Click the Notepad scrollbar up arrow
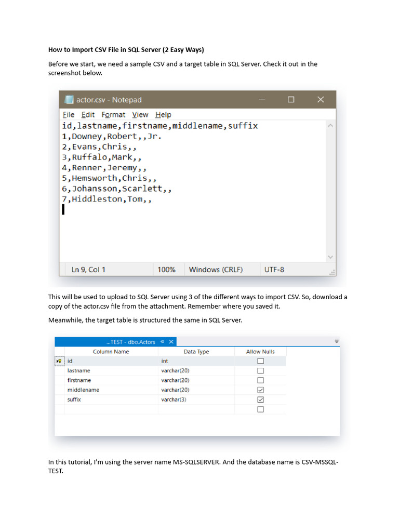The image size is (399, 532). pos(330,126)
